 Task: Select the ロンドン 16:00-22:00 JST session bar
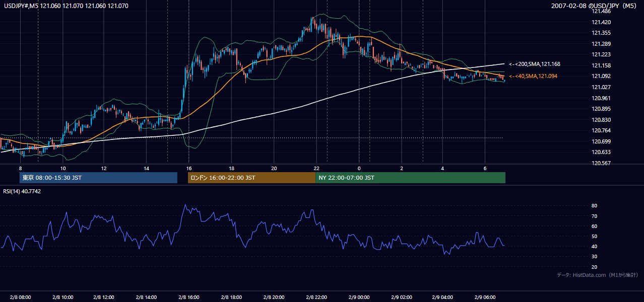[251, 178]
